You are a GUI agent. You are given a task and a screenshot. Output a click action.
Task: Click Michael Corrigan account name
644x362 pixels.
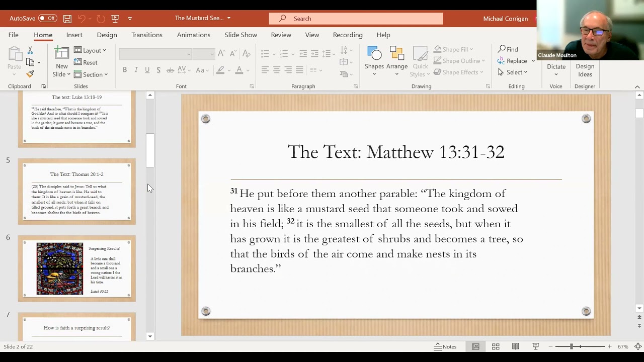click(506, 19)
